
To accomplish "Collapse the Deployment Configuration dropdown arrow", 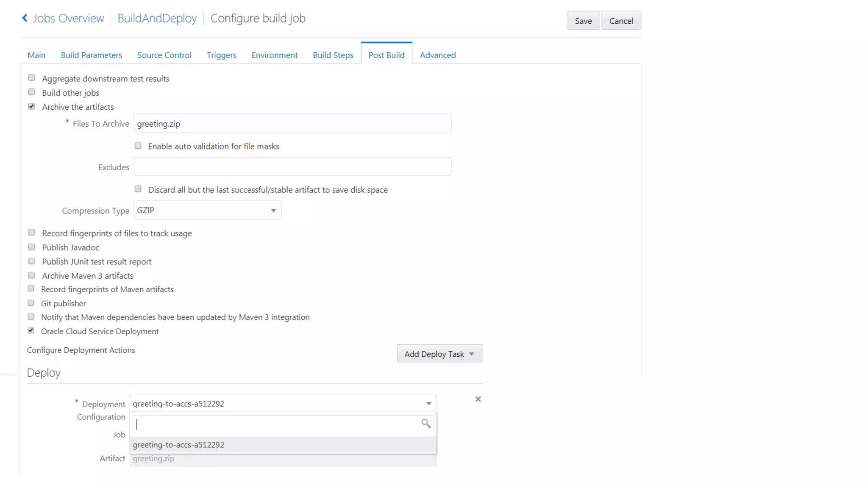I will pyautogui.click(x=428, y=404).
